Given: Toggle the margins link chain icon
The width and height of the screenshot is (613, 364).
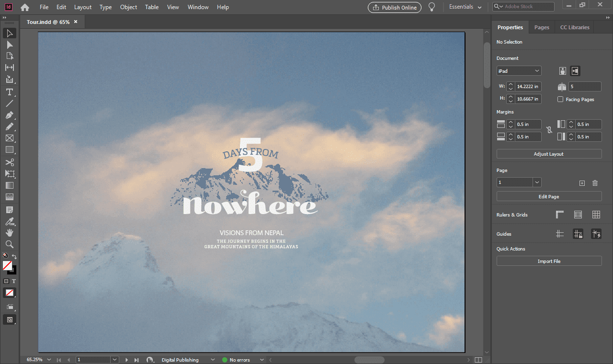Looking at the screenshot, I should point(549,130).
